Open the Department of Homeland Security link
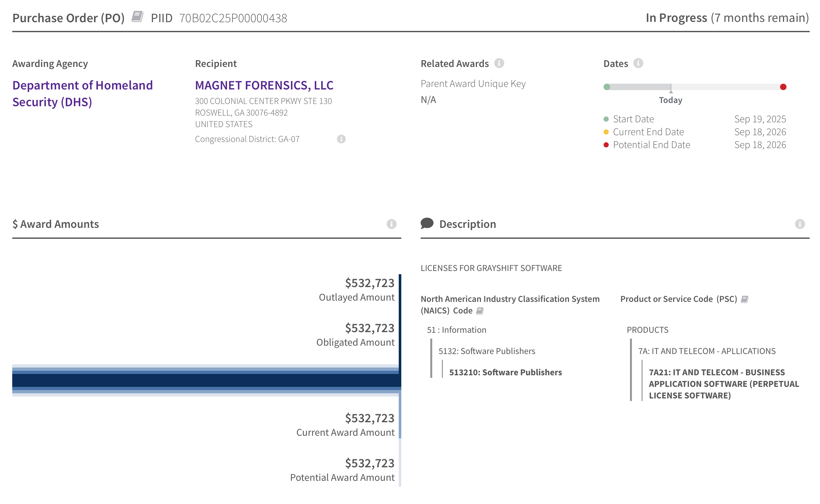 pos(82,94)
